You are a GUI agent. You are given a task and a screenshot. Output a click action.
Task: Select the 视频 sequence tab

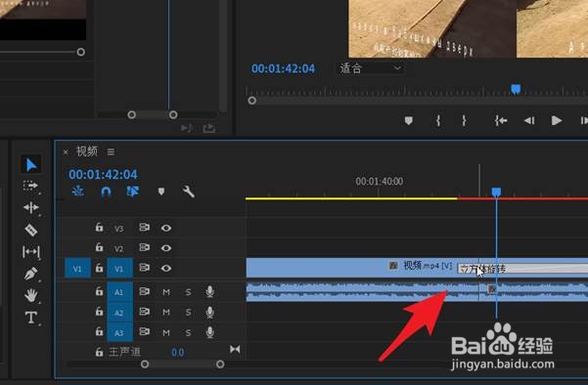click(x=87, y=151)
